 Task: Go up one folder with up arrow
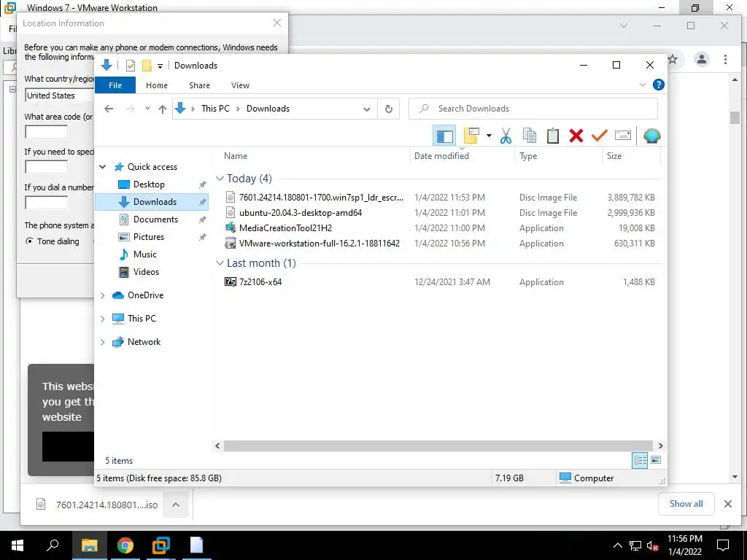pos(163,109)
